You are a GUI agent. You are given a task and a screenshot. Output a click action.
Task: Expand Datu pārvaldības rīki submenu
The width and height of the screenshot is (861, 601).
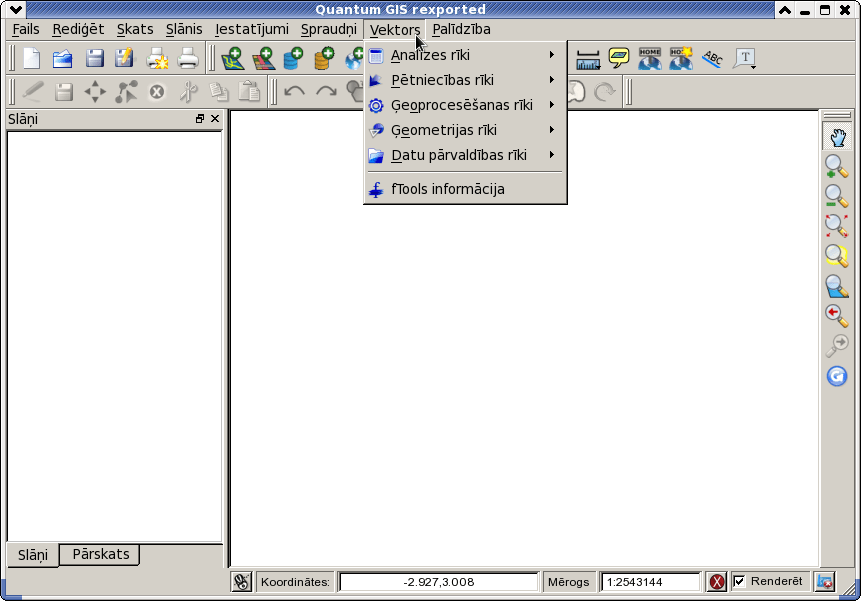pos(465,155)
